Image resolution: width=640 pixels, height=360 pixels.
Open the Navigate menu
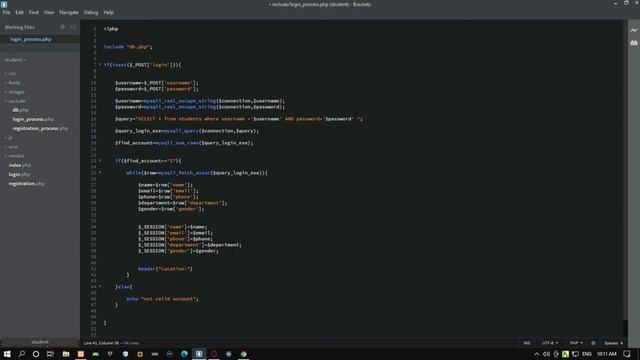click(69, 12)
